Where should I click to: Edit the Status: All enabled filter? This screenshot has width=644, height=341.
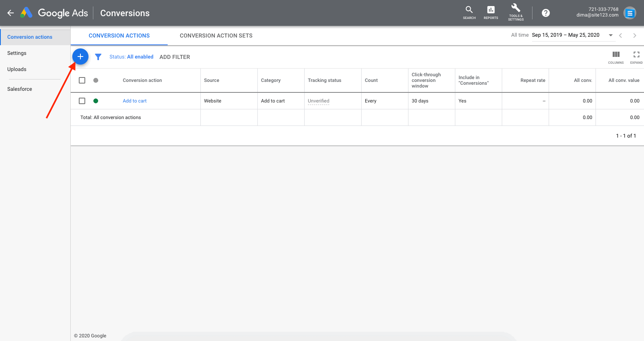point(131,57)
